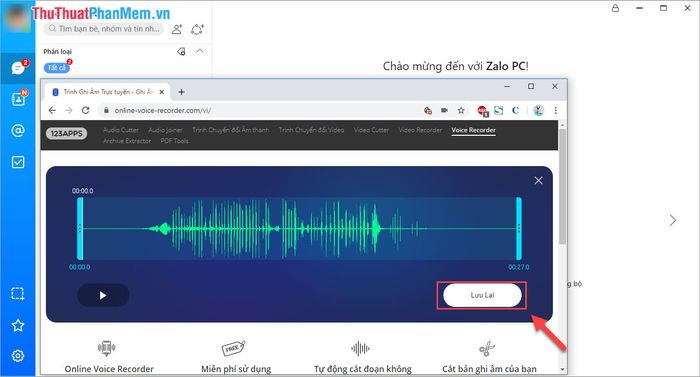Click scrollbar down arrow

[562, 369]
